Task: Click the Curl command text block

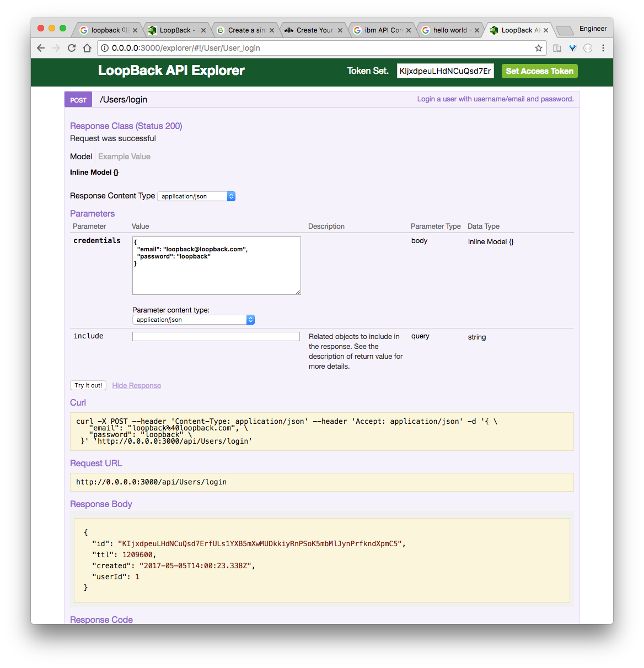Action: pos(322,432)
